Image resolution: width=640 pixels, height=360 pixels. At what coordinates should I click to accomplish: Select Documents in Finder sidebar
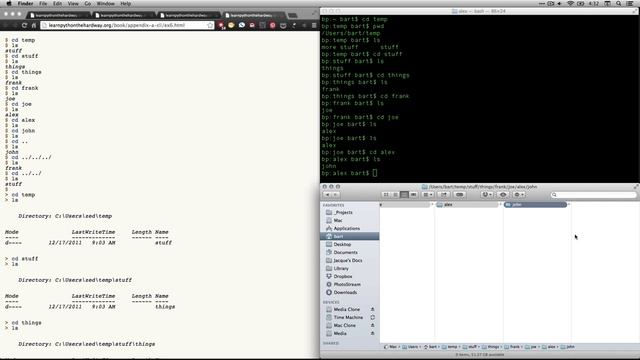[x=350, y=253]
